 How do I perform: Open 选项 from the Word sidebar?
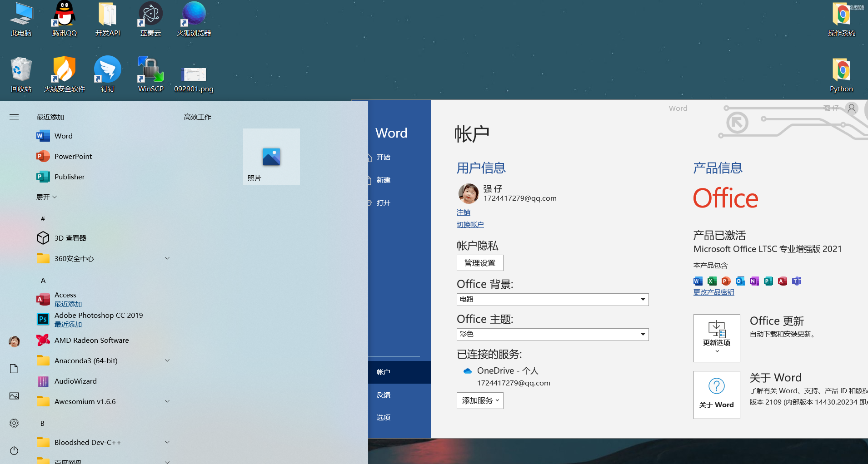[383, 417]
